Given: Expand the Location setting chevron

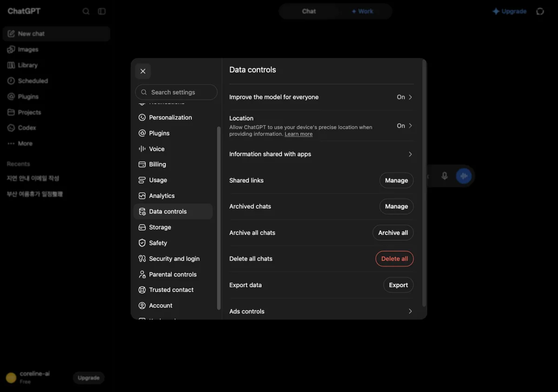Looking at the screenshot, I should point(410,126).
